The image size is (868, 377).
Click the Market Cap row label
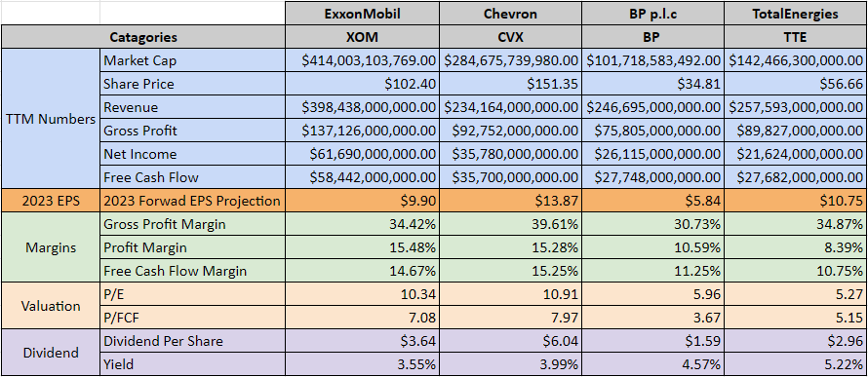pos(193,60)
